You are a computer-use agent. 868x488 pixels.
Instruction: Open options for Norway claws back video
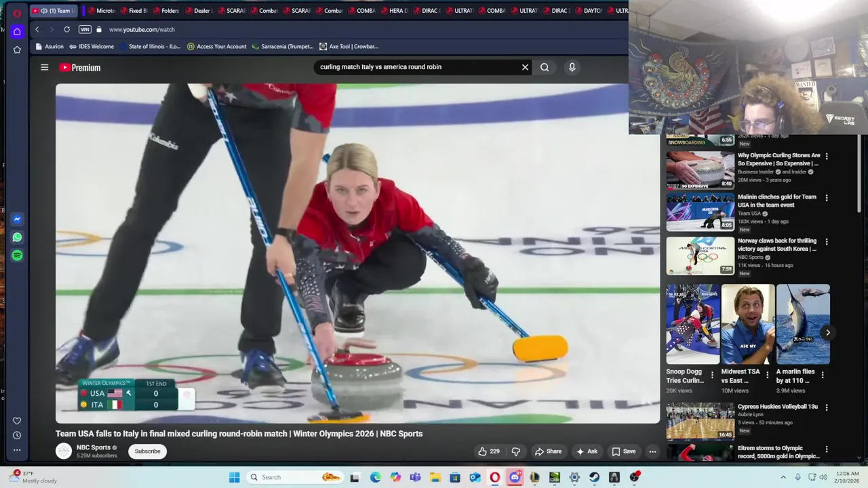pos(826,241)
